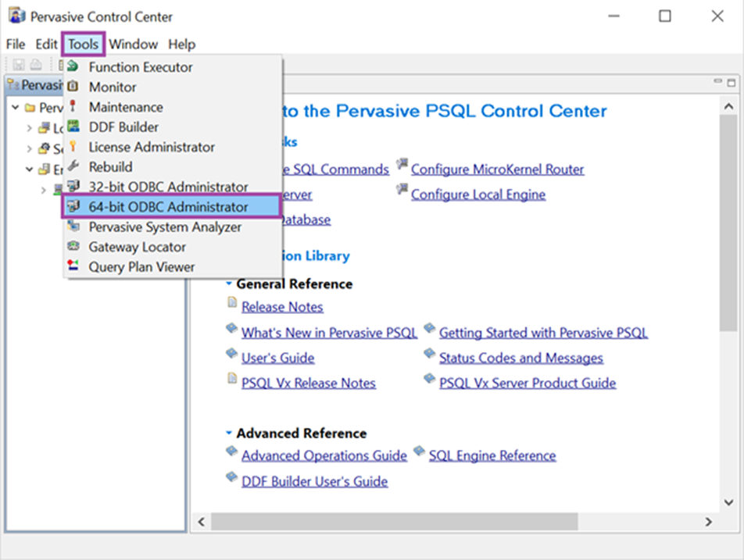Launch Pervasive System Analyzer
Viewport: 744px width, 560px height.
pyautogui.click(x=173, y=226)
